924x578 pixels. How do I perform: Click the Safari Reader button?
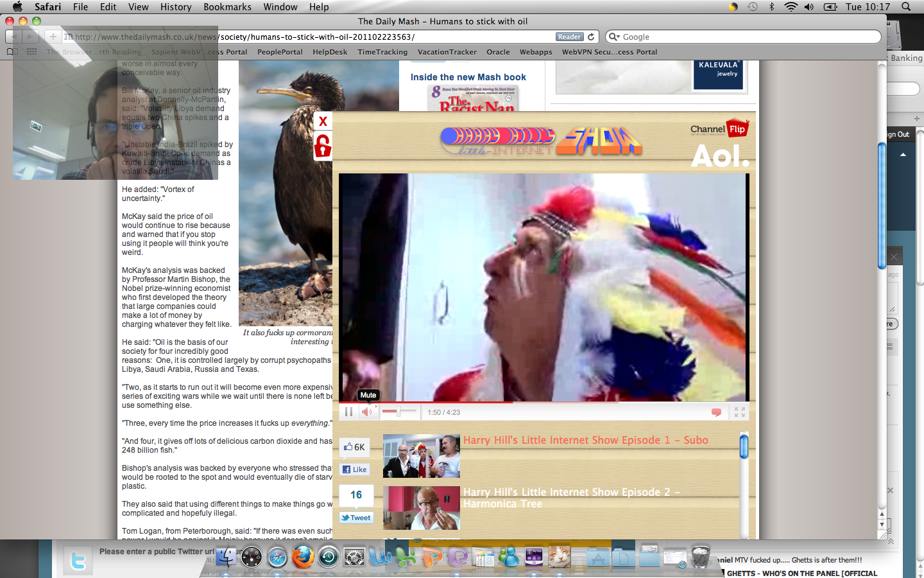click(x=569, y=37)
